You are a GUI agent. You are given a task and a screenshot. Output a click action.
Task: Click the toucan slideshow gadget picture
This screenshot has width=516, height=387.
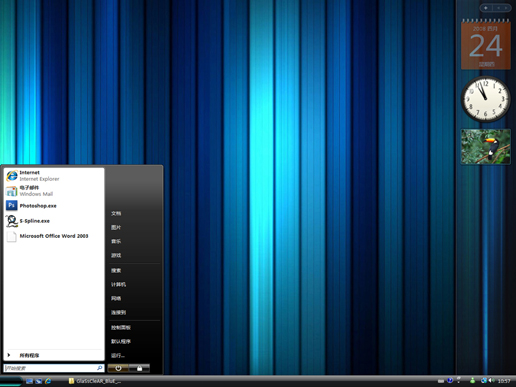pyautogui.click(x=486, y=147)
